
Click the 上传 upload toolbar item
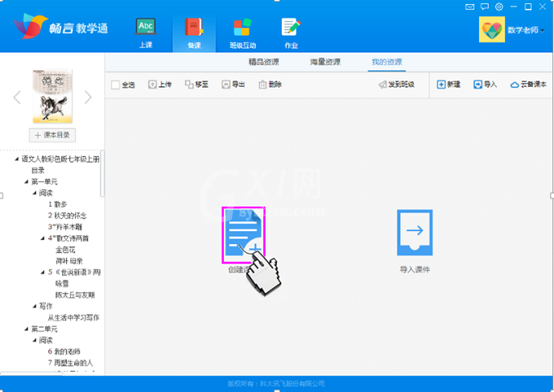[x=159, y=85]
